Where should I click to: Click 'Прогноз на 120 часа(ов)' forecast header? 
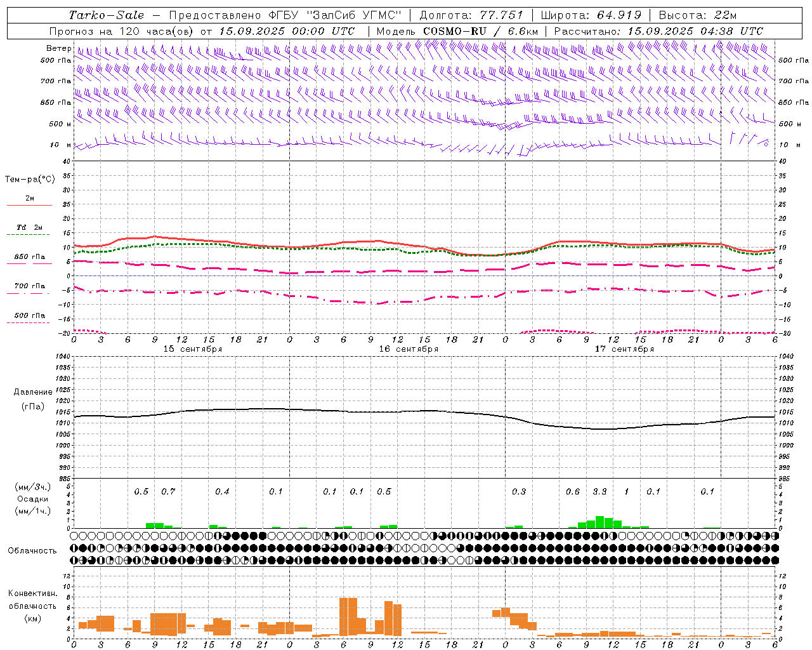pyautogui.click(x=122, y=31)
